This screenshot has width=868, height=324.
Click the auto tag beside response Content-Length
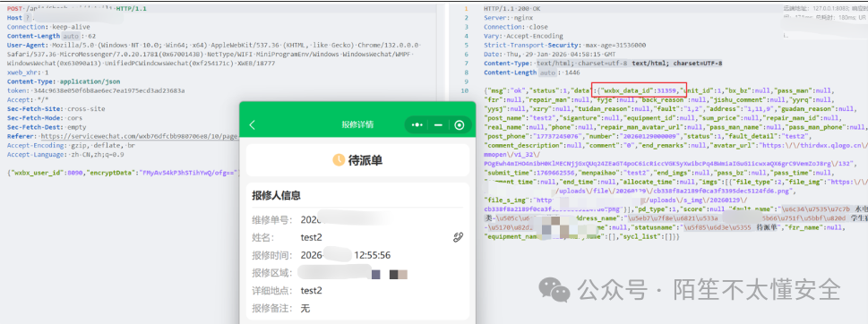coord(547,72)
